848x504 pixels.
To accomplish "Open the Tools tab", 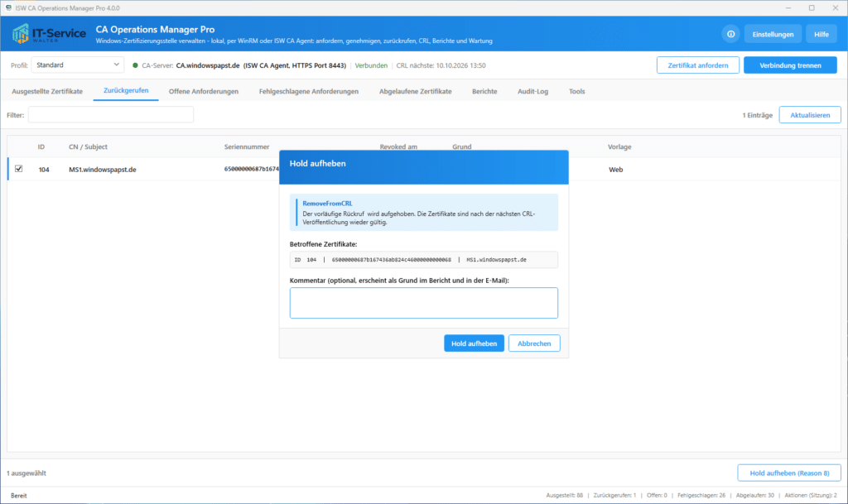I will pos(576,91).
